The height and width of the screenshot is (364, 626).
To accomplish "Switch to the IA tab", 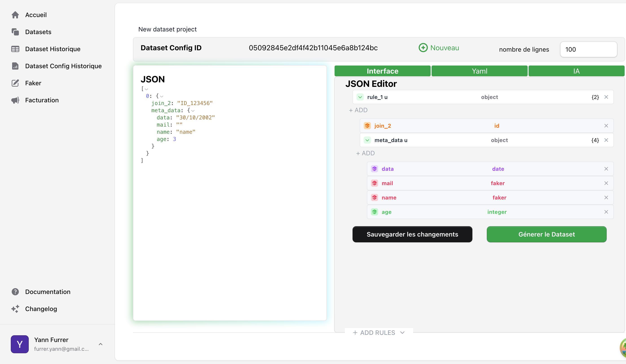I will coord(576,71).
